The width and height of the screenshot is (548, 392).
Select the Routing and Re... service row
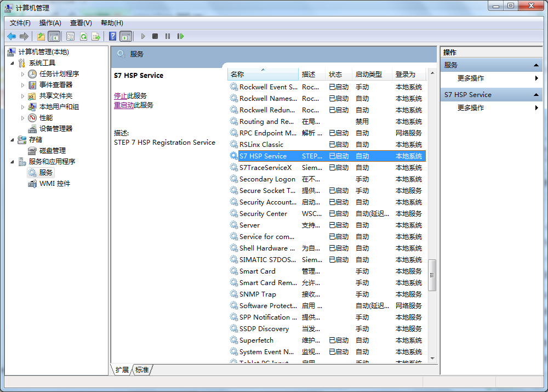[327, 122]
